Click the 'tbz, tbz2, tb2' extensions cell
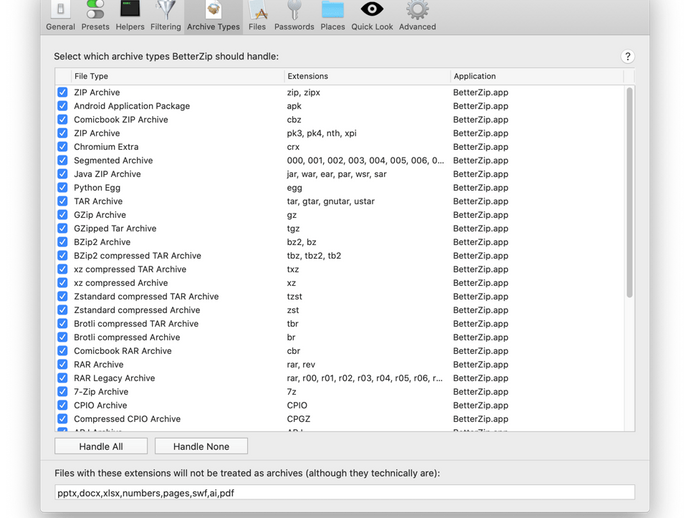Viewport: 690px width, 518px height. 314,256
